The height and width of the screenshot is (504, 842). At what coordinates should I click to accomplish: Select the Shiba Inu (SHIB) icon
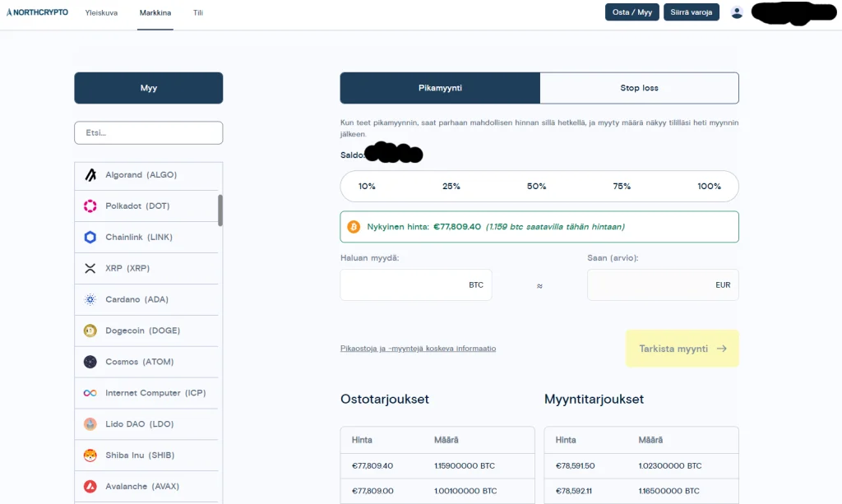(x=90, y=455)
